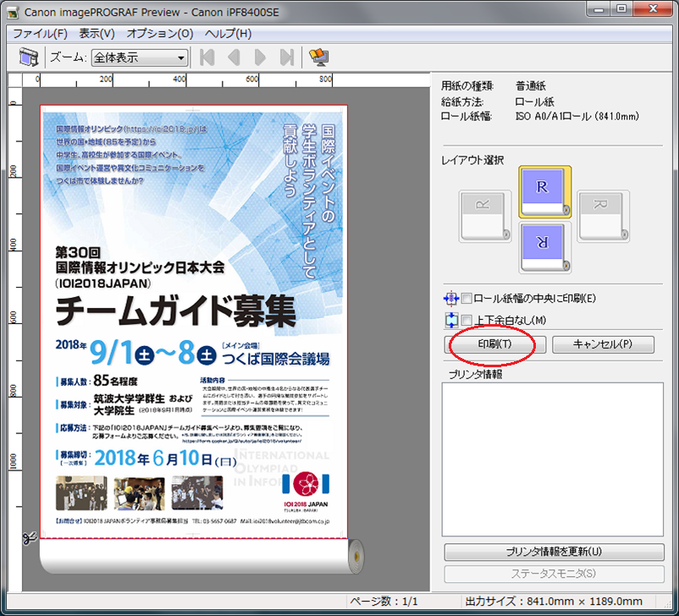Go to previous page arrow
This screenshot has height=616, width=679.
click(234, 58)
